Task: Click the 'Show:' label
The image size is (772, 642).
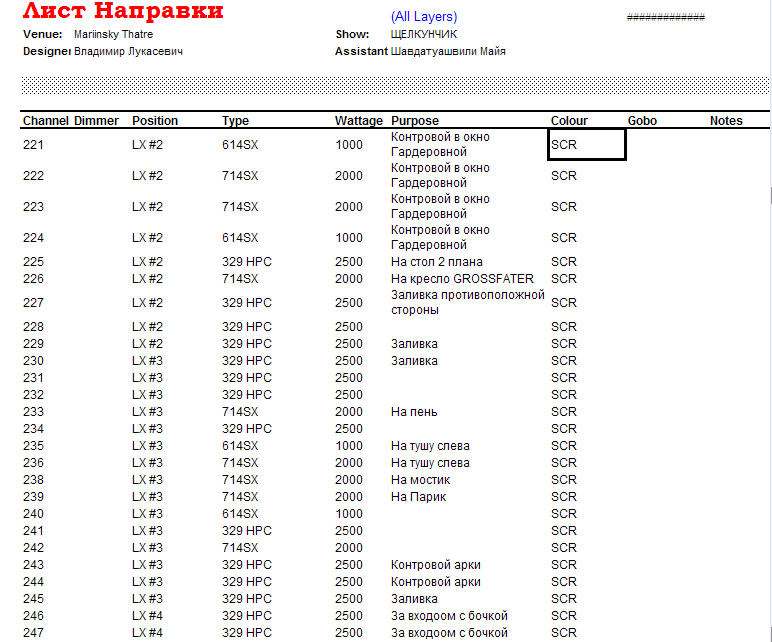Action: [x=353, y=34]
